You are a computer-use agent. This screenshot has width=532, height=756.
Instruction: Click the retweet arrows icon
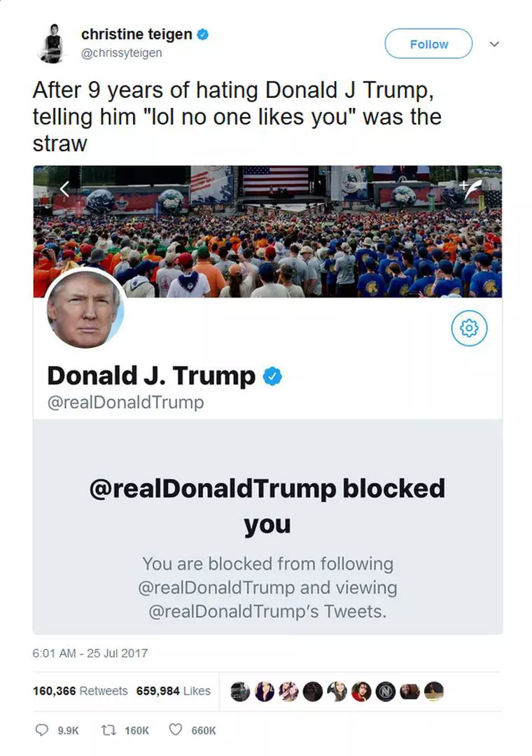coord(107,730)
